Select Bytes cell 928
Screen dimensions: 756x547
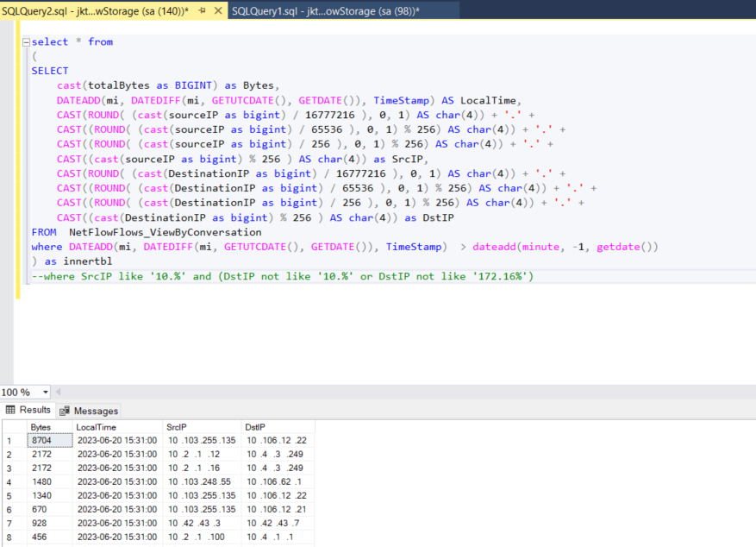coord(50,524)
